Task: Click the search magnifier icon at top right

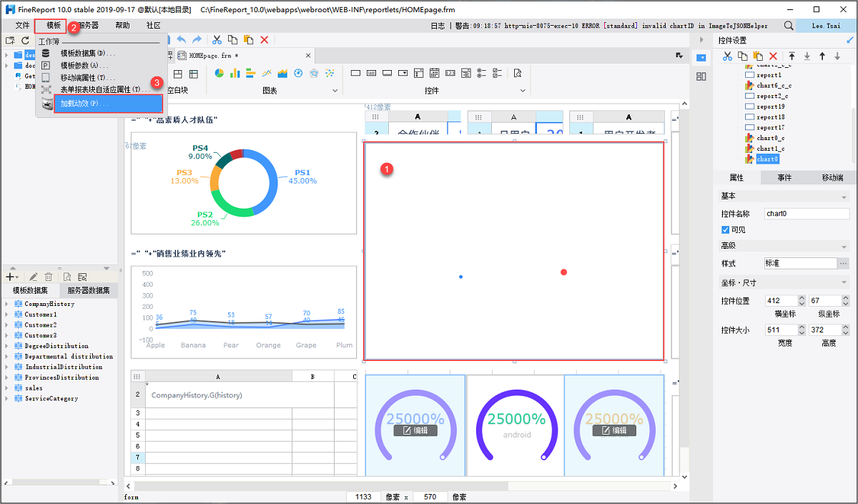Action: coord(789,26)
